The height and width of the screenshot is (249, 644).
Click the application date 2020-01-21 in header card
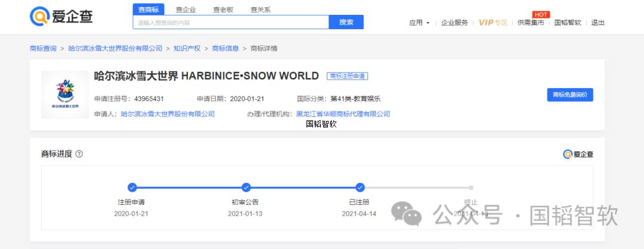tap(247, 99)
